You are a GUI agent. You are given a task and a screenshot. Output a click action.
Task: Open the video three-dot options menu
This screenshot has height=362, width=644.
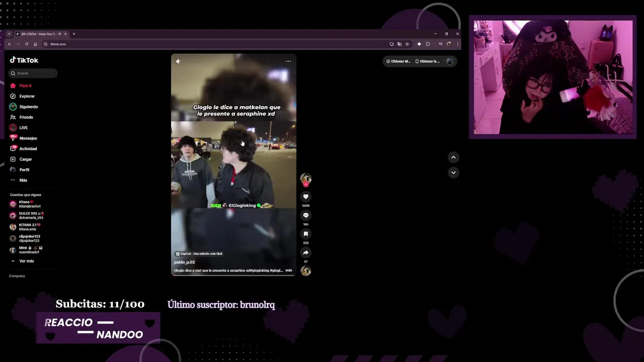(288, 61)
